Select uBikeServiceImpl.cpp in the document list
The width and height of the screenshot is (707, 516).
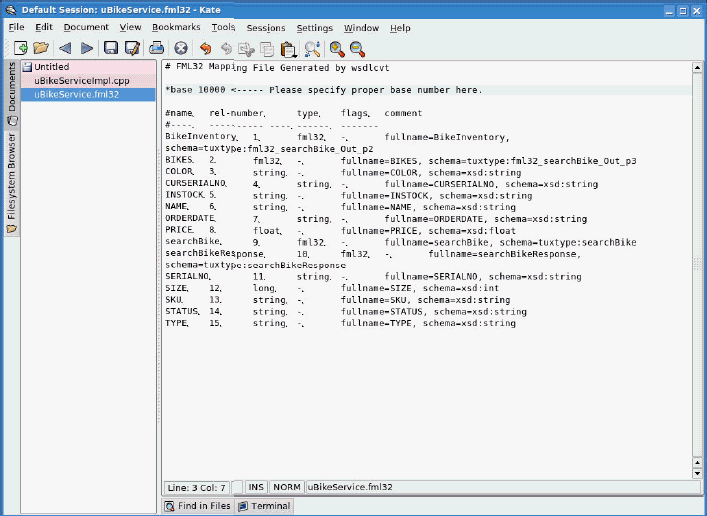(82, 81)
